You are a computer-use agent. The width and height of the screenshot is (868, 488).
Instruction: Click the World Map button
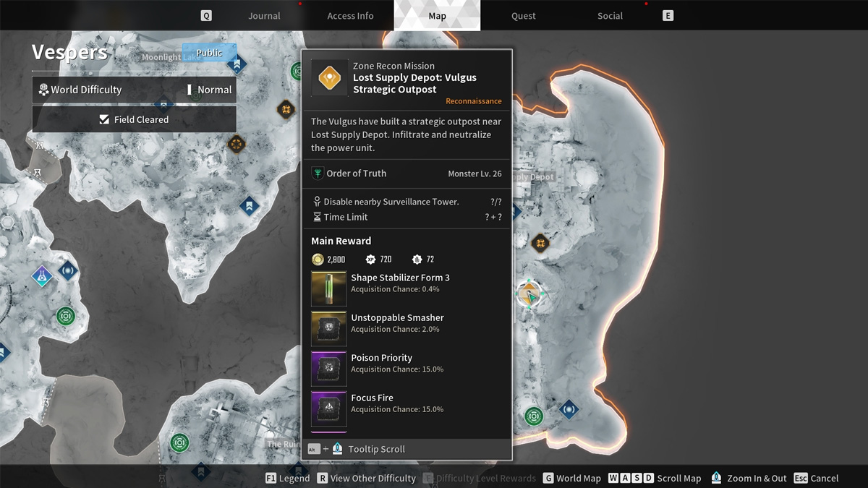571,478
